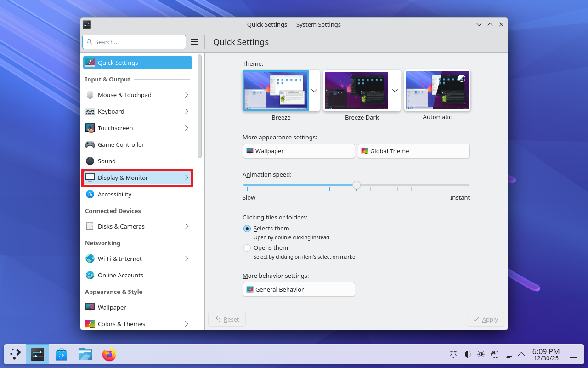
Task: Open the Discover software store in taskbar
Action: tap(62, 354)
